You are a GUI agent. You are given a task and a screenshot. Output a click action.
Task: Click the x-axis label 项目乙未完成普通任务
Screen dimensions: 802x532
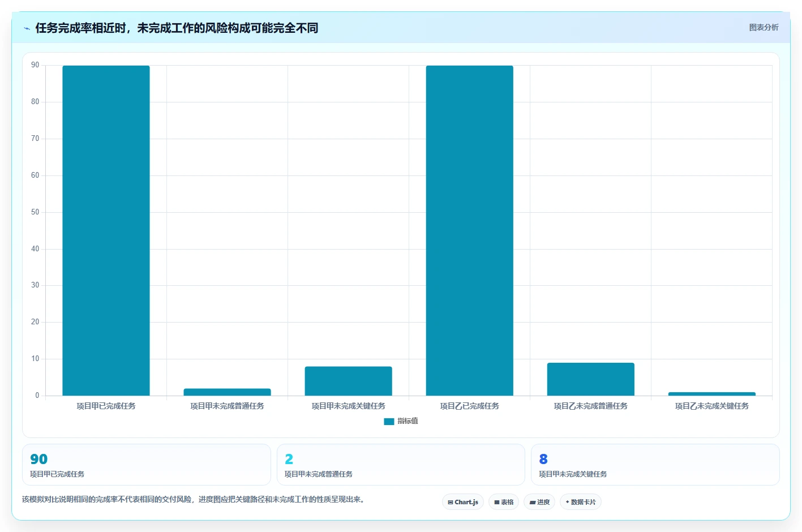[590, 406]
